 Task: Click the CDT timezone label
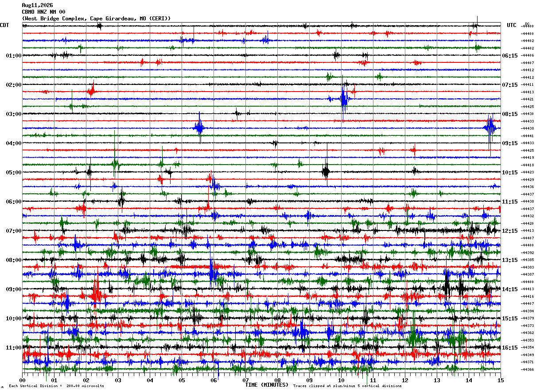4,25
